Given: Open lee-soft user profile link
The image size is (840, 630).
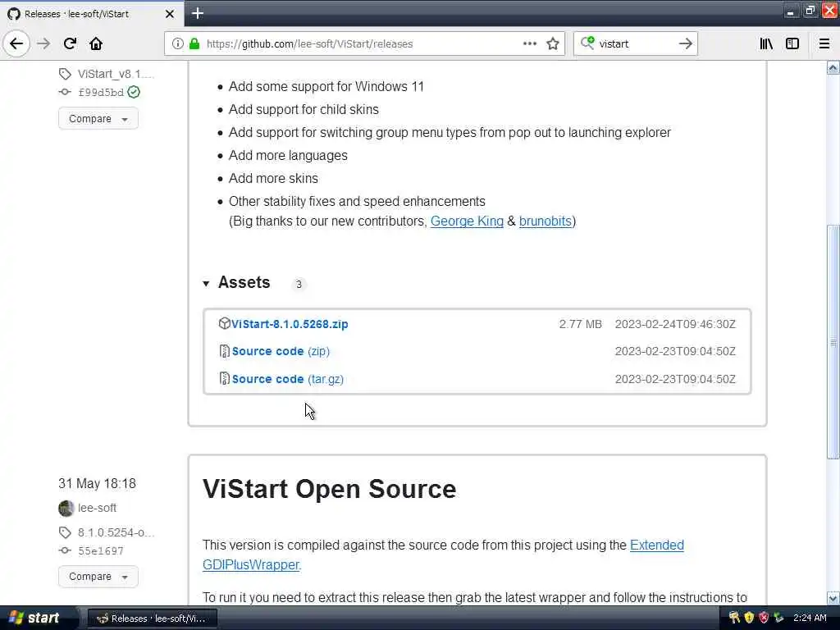Looking at the screenshot, I should pyautogui.click(x=97, y=508).
